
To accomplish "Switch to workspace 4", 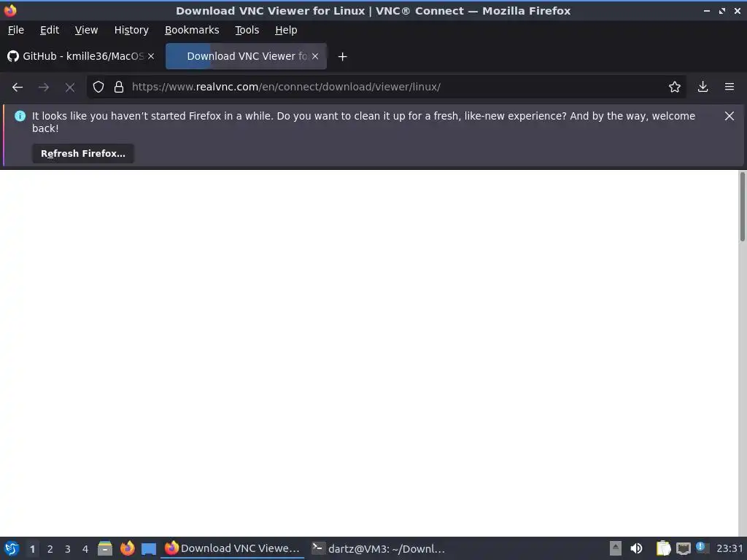I will tap(85, 549).
